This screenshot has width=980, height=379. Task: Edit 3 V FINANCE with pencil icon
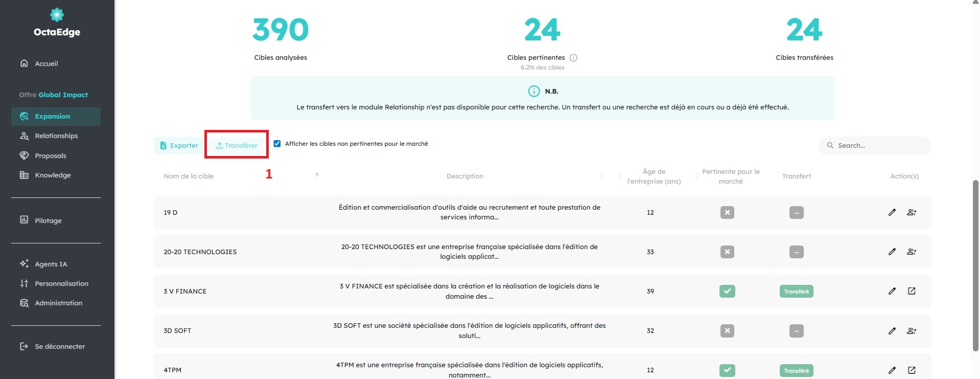tap(892, 291)
